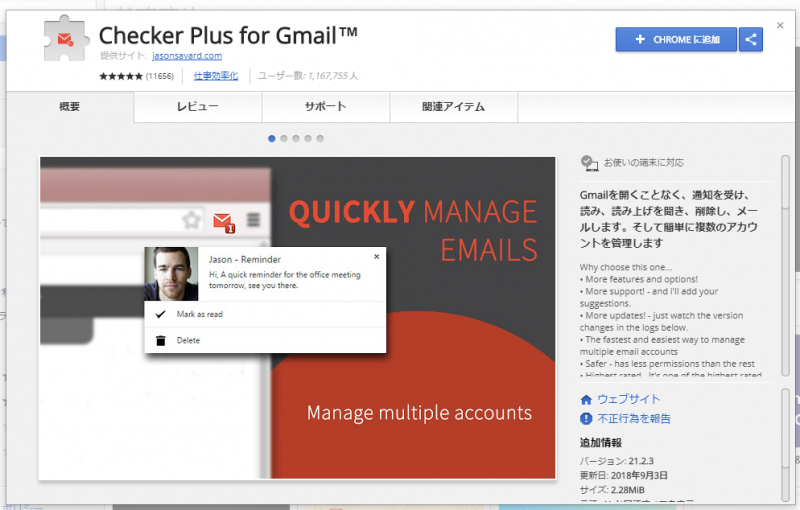Click the 'Why choose this one...' line
This screenshot has height=510, width=800.
(626, 267)
